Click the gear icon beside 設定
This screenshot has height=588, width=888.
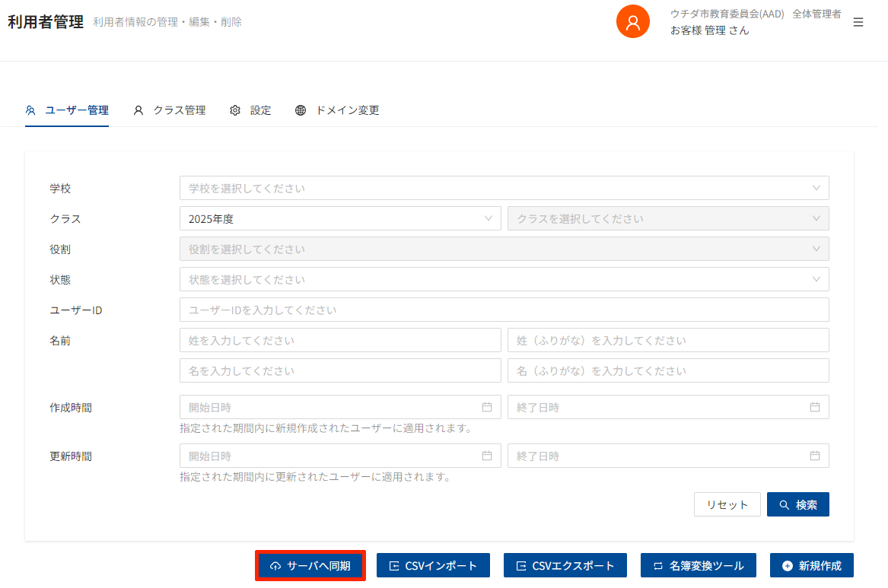[x=235, y=110]
